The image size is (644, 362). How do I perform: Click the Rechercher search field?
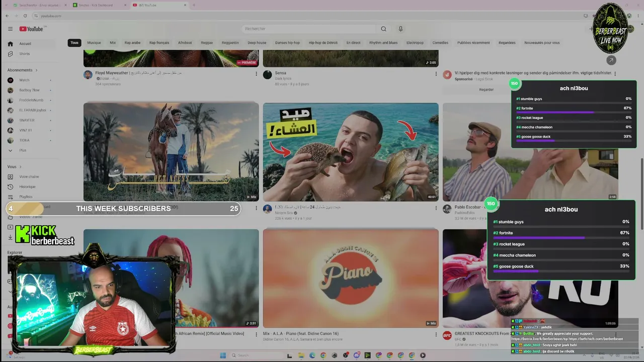point(308,29)
